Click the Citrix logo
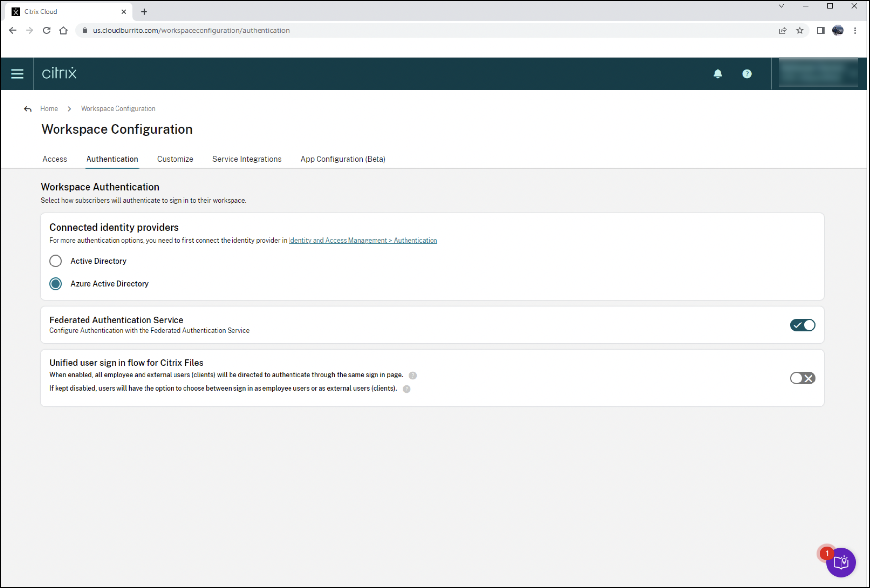 click(x=59, y=73)
